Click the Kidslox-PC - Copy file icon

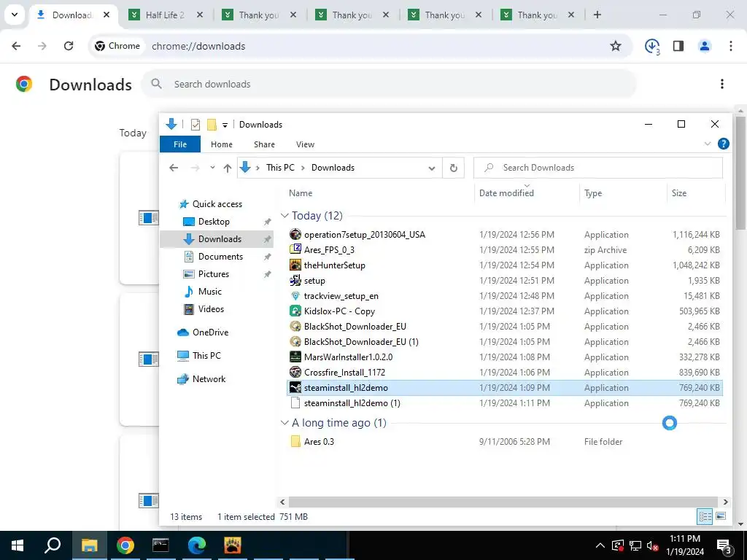click(295, 311)
